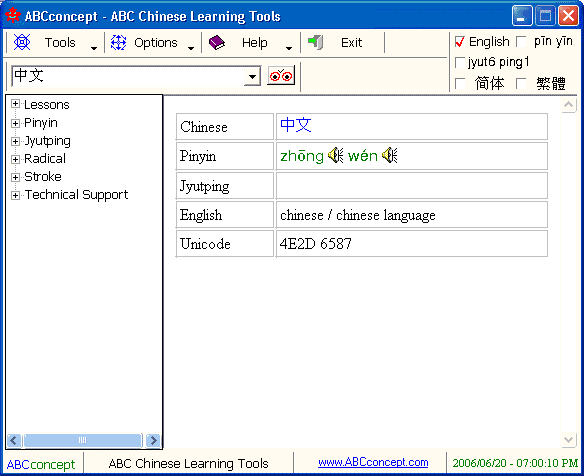This screenshot has width=584, height=476.
Task: Click the tree panel scroll right arrow
Action: (x=153, y=440)
